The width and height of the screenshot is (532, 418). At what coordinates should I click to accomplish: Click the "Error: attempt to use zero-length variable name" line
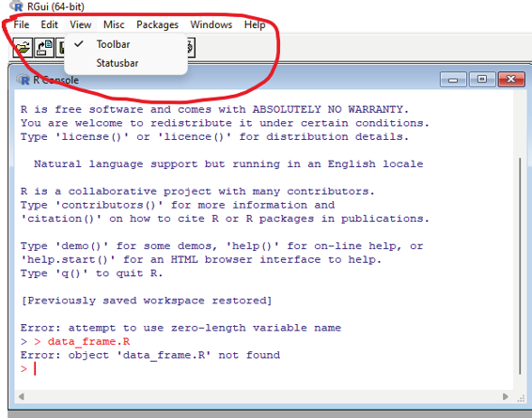tap(180, 328)
